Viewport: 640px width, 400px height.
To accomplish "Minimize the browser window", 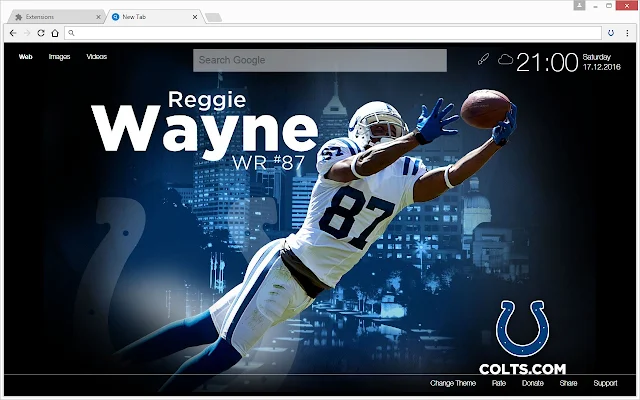I will tap(596, 6).
